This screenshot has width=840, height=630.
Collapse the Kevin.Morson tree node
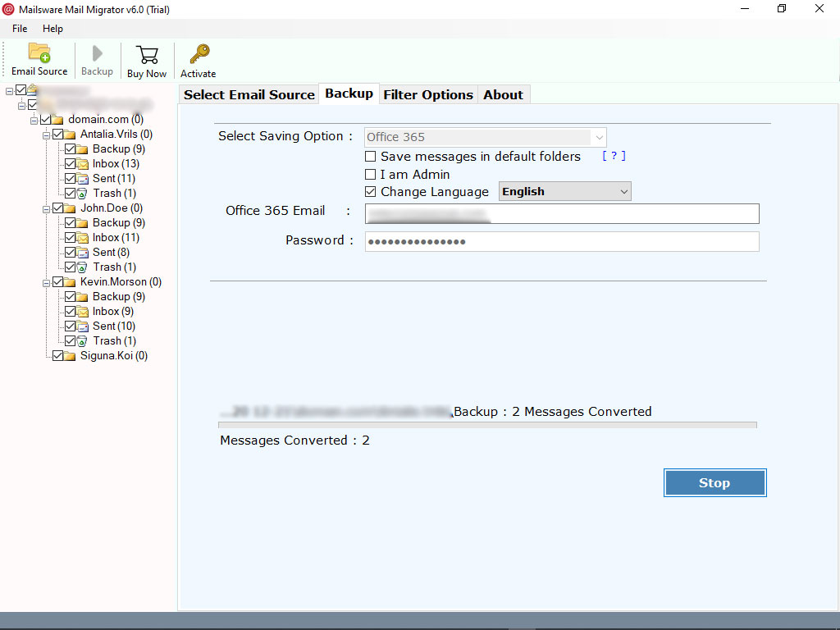click(46, 283)
